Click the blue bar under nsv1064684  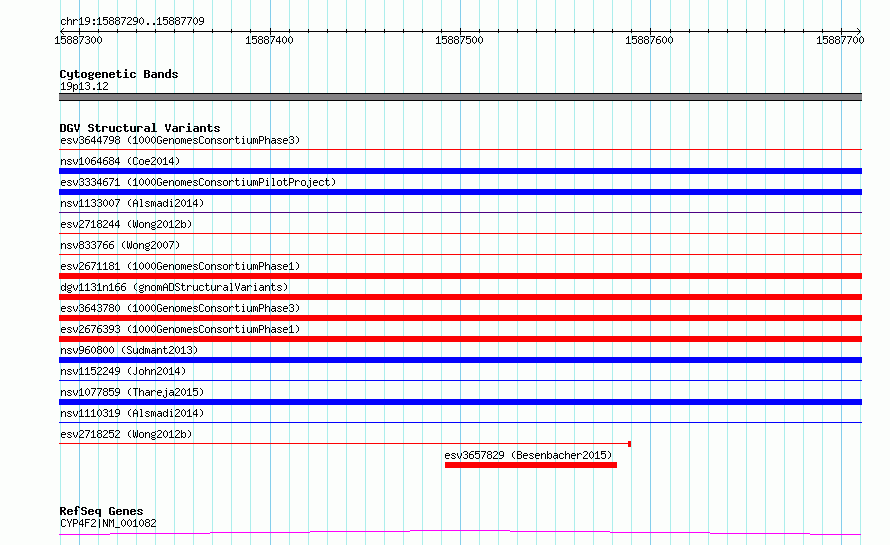pyautogui.click(x=460, y=171)
